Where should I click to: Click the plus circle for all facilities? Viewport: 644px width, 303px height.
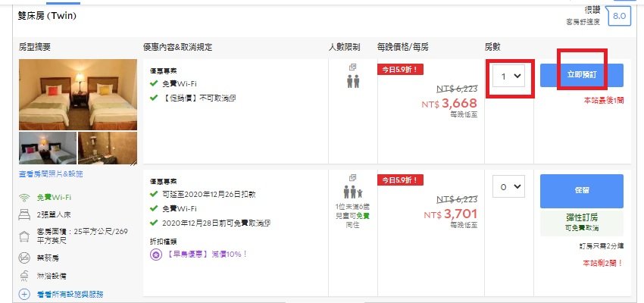[x=24, y=294]
